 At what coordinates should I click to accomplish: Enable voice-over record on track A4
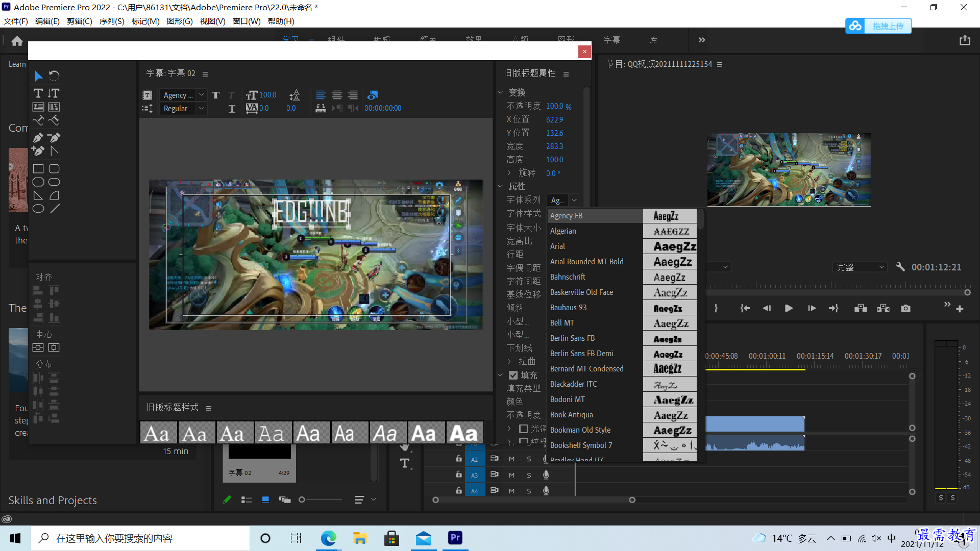pyautogui.click(x=546, y=491)
